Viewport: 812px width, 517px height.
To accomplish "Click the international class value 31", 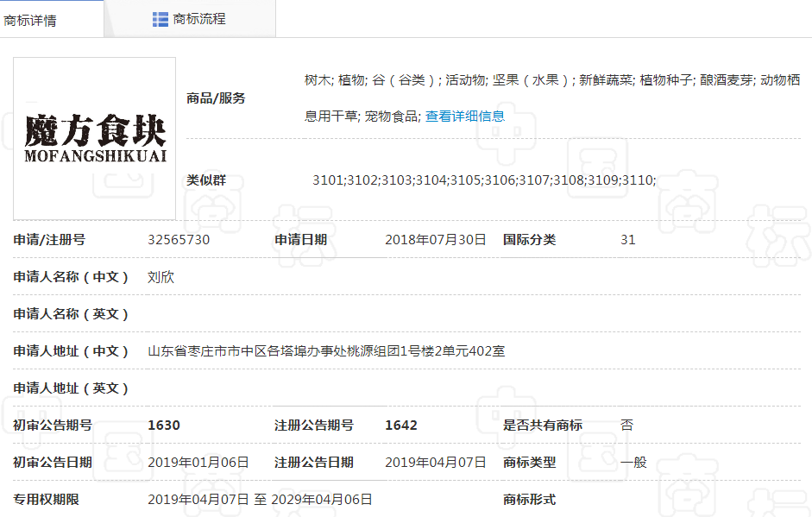I will 628,240.
